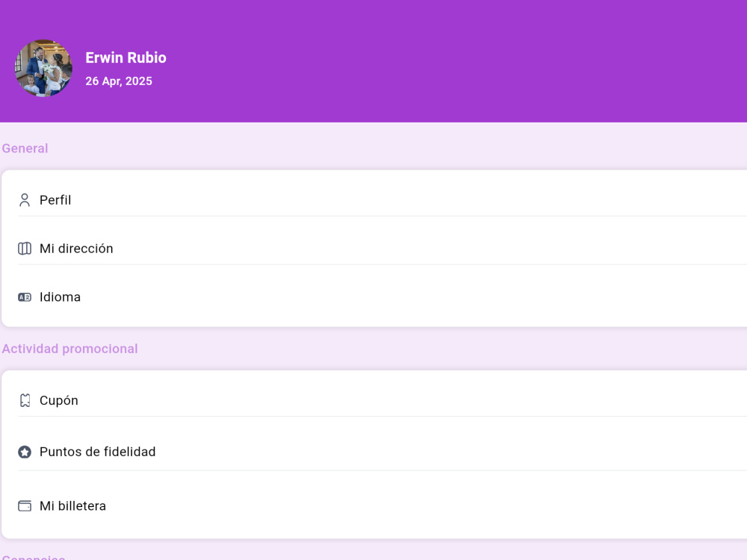Click the language icon beside Idioma
The width and height of the screenshot is (747, 560).
coord(25,297)
